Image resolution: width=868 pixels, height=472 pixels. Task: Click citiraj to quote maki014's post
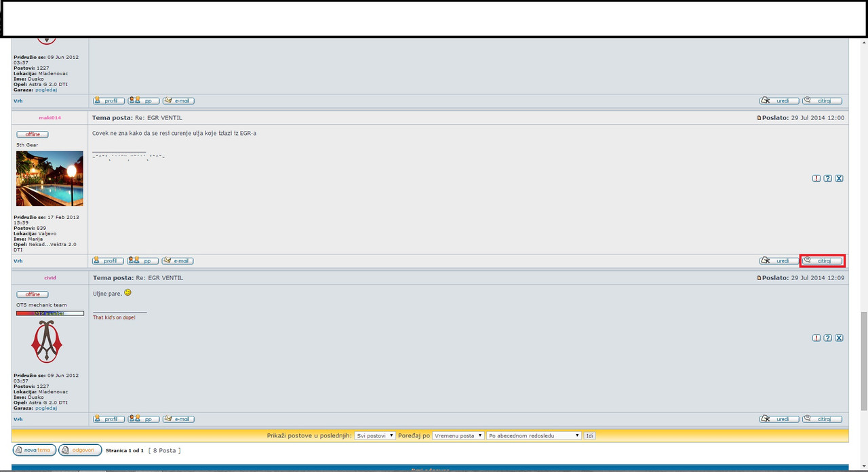click(822, 261)
